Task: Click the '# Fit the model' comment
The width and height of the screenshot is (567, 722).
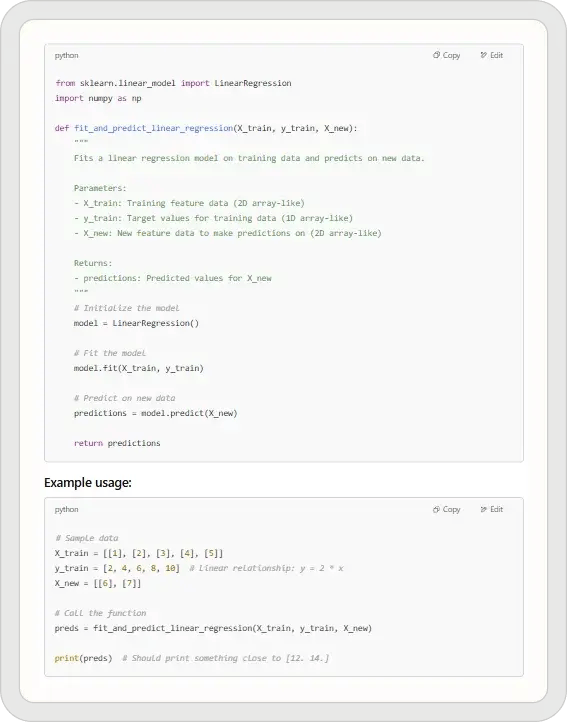Action: point(110,353)
